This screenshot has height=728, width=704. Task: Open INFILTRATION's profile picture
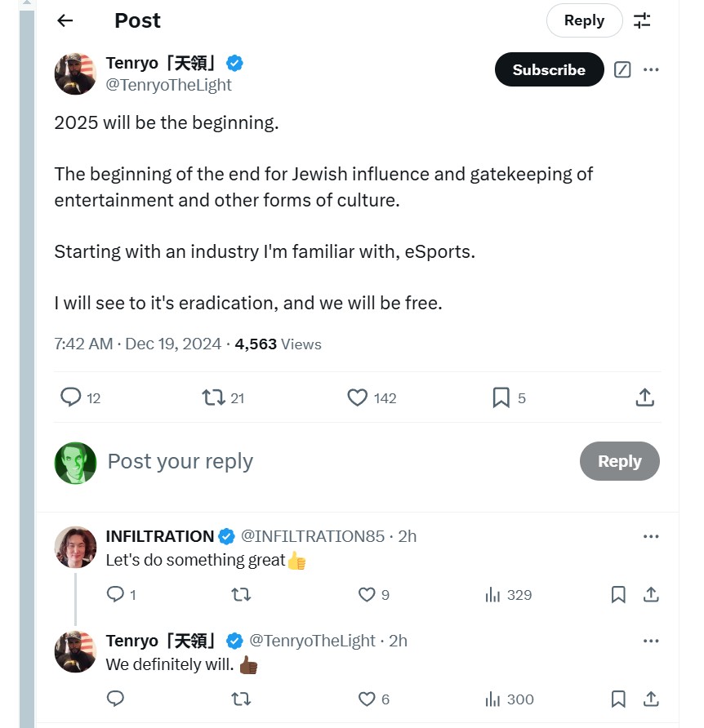(75, 547)
